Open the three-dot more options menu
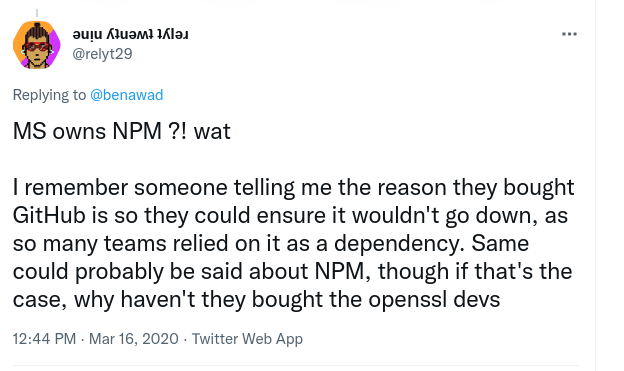 (569, 34)
